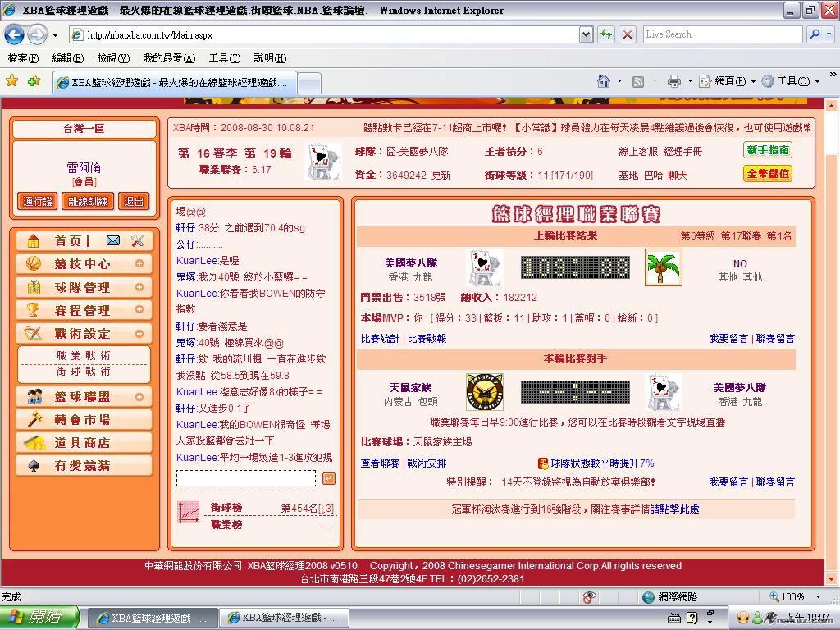
Task: Click the 新手指南 button
Action: [768, 150]
